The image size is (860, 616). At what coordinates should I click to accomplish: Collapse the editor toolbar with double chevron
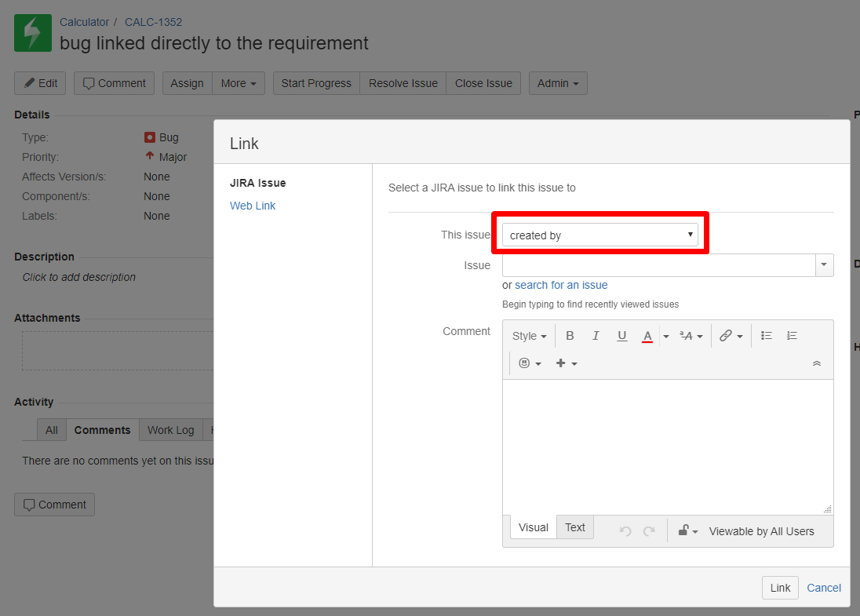coord(817,363)
